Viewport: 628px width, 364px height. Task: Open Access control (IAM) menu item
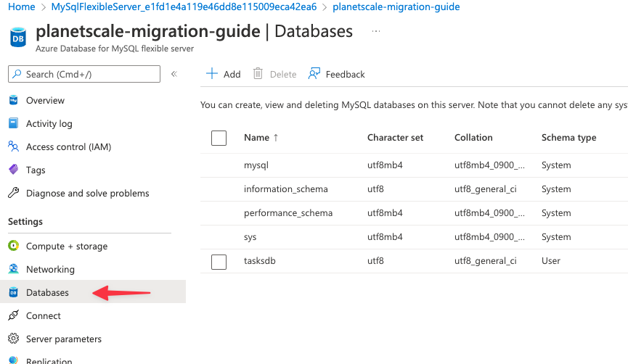68,146
